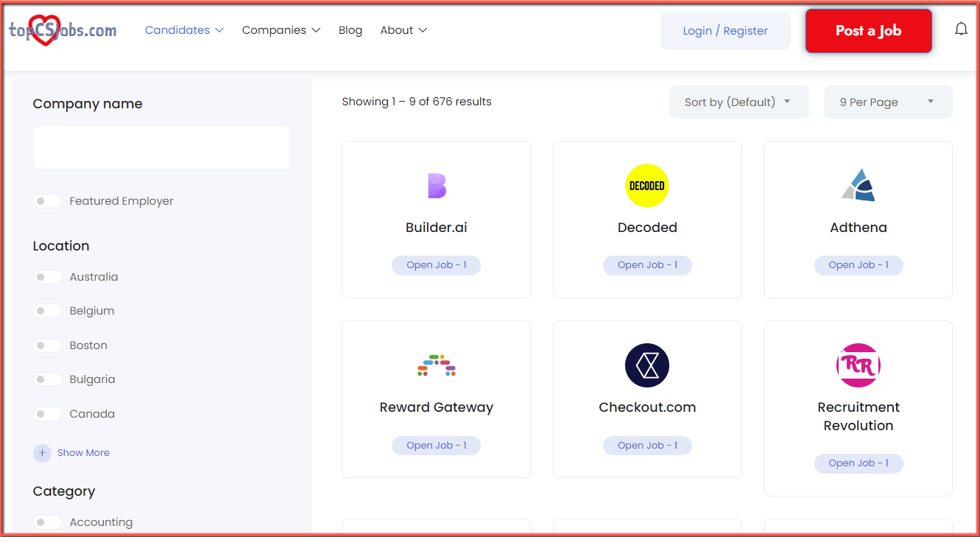Viewport: 980px width, 537px height.
Task: Open the yellow Decoded logo
Action: tap(647, 186)
